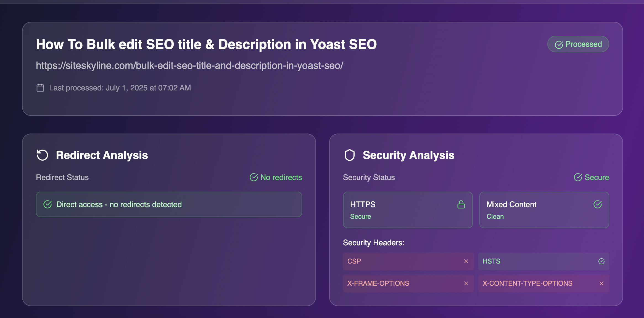Click the check icon on HSTS header

point(601,261)
